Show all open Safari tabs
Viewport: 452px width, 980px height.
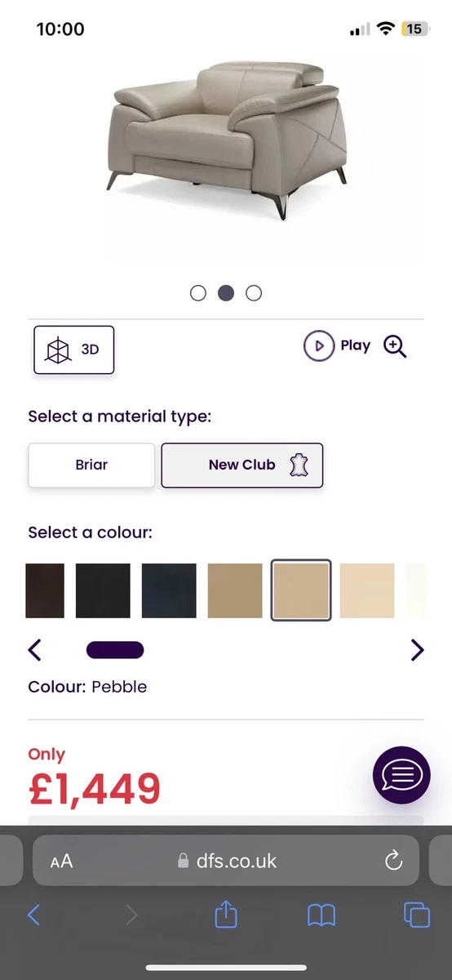[417, 915]
